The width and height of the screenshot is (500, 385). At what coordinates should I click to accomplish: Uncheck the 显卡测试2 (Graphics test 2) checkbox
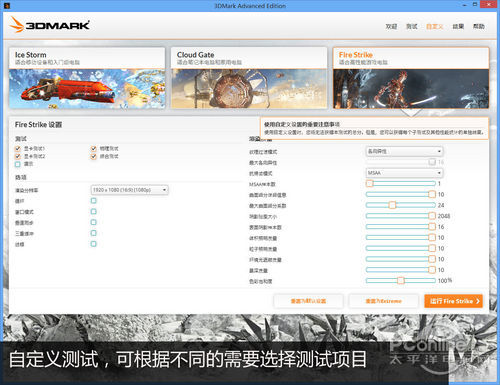tap(18, 156)
